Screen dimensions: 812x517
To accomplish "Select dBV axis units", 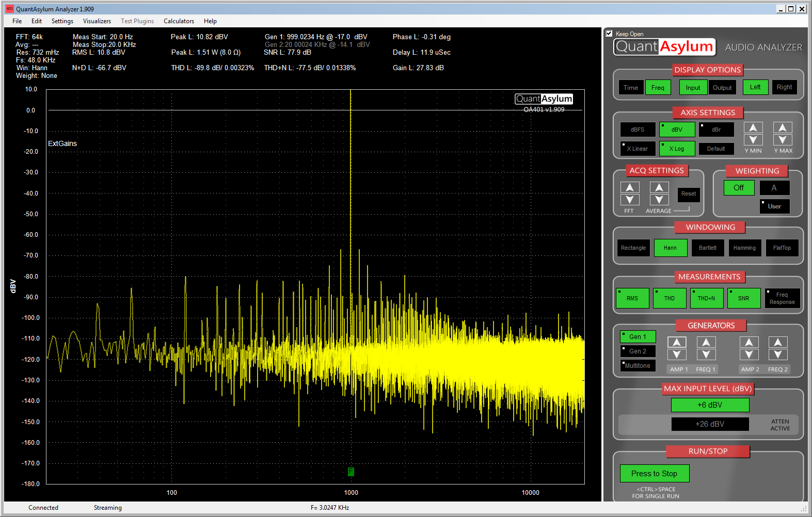I will (x=677, y=130).
